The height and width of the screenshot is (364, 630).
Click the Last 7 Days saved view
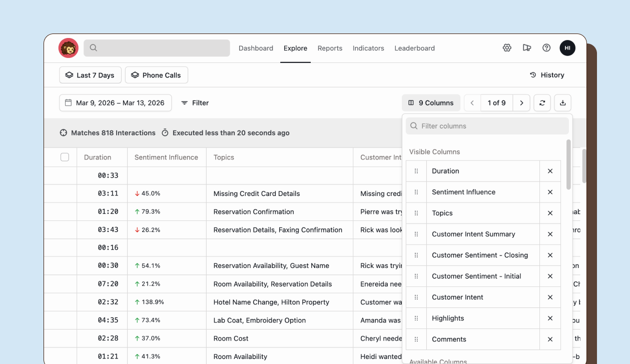coord(90,75)
